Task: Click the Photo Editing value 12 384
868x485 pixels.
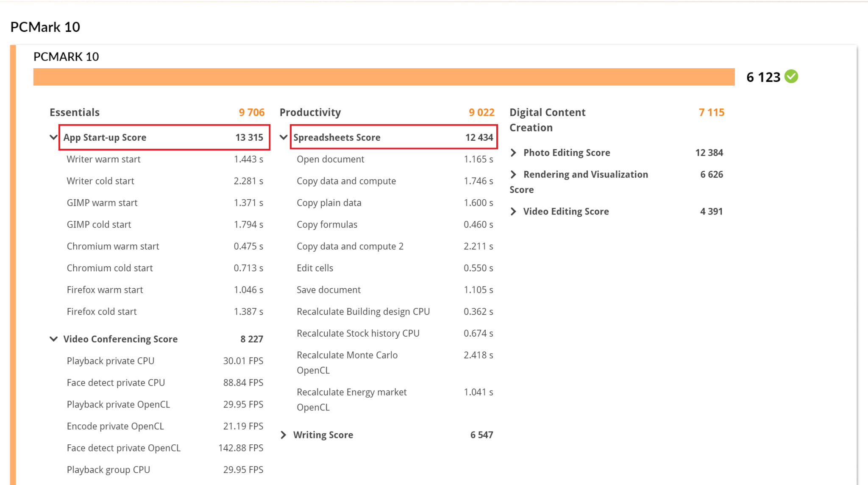Action: [709, 153]
